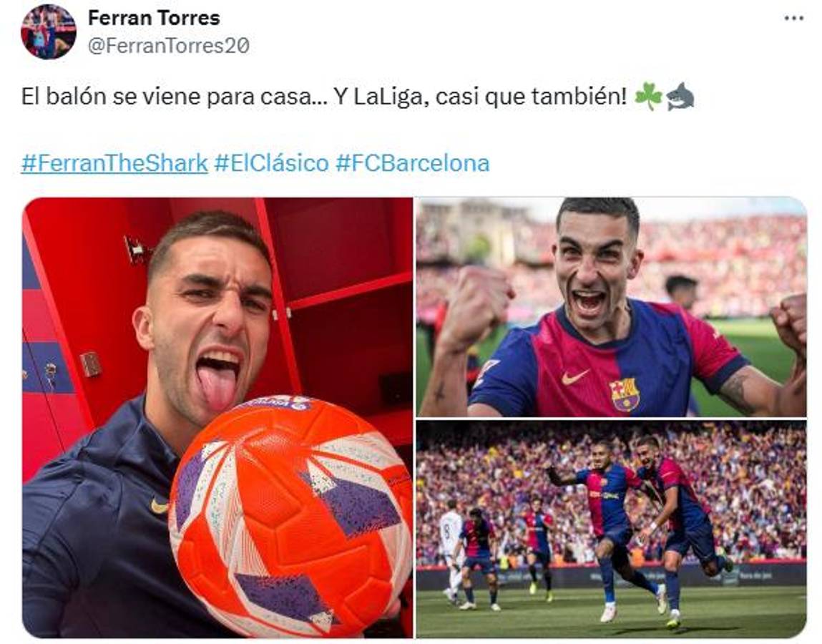Screen dimensions: 822x644
Task: Click the orange match ball in selfie
Action: (x=291, y=517)
